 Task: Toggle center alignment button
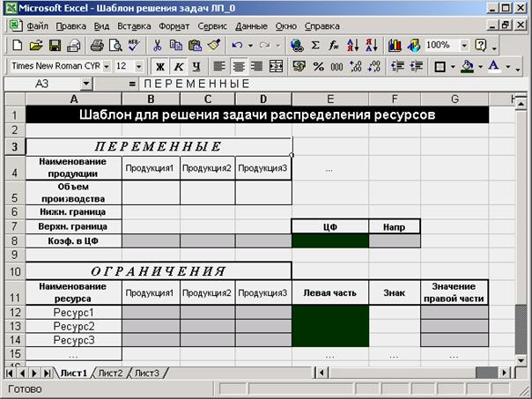tap(238, 66)
